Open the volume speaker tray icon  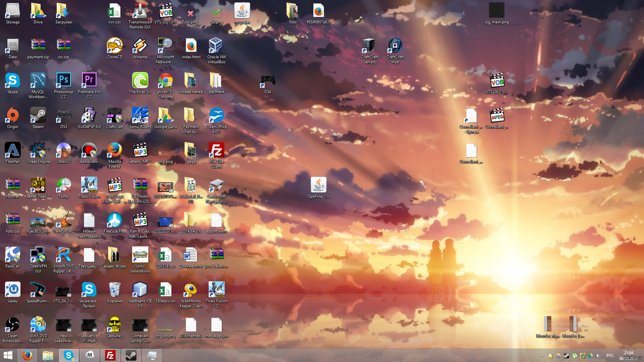coord(599,356)
